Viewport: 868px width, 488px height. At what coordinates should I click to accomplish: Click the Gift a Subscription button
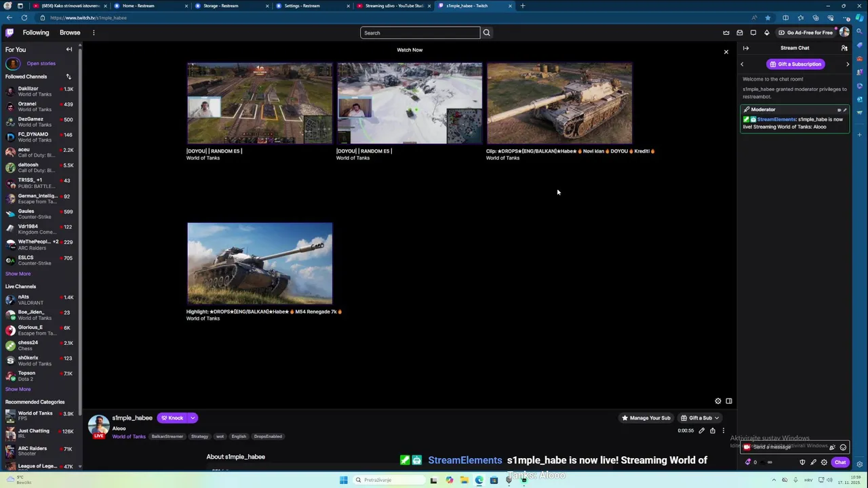point(795,64)
